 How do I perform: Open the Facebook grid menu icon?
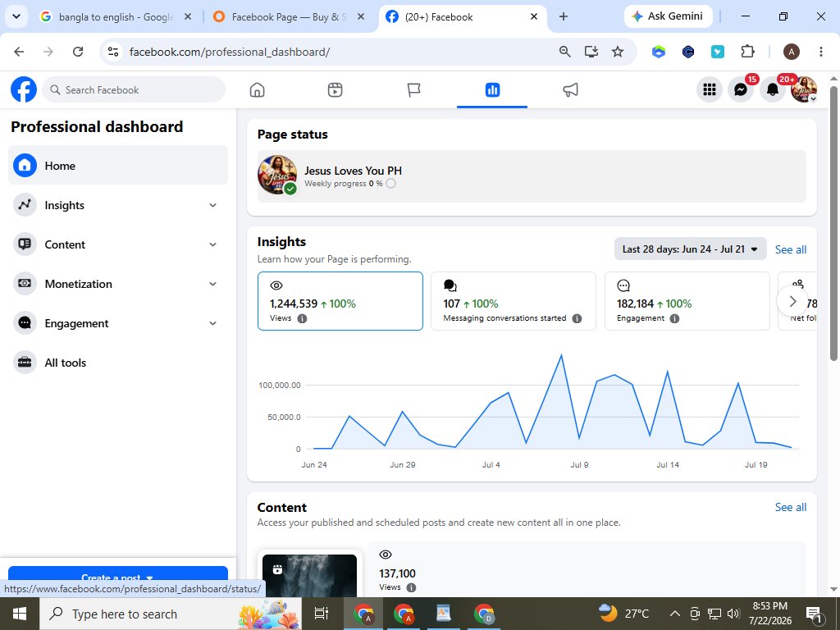(x=710, y=89)
